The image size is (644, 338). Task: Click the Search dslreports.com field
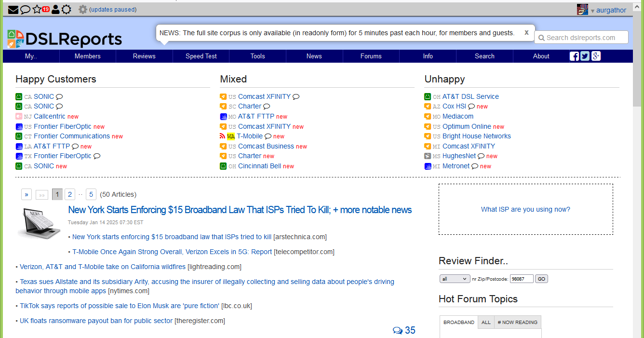[581, 38]
